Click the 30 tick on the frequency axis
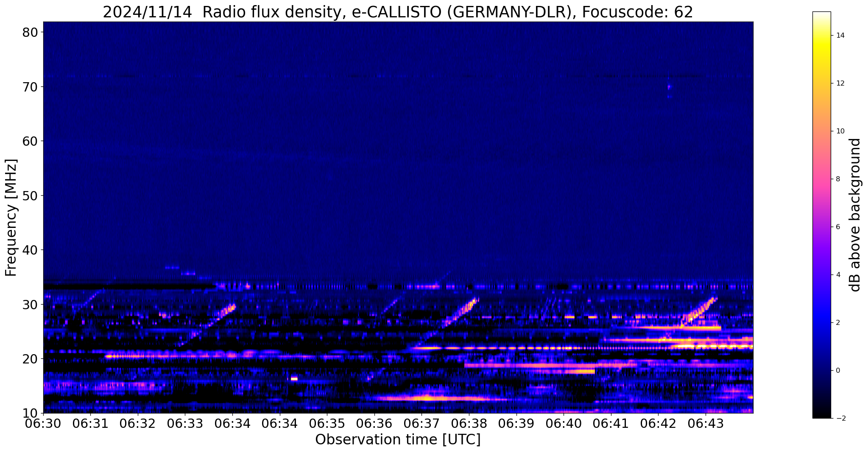868x452 pixels. tap(31, 304)
